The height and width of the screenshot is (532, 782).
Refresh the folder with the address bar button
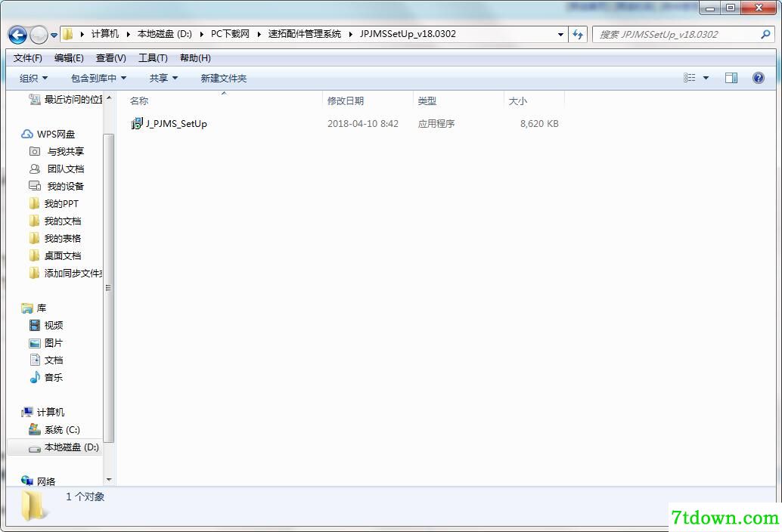tap(578, 34)
